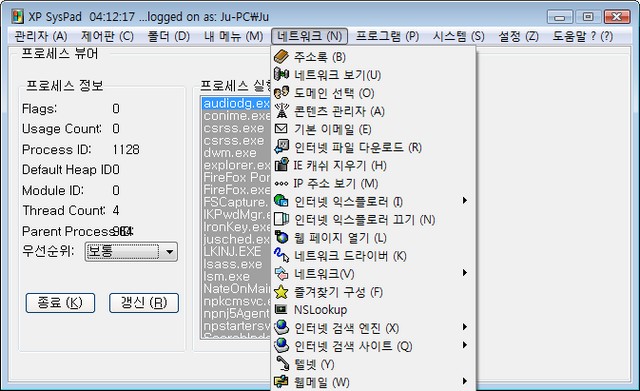Click the arrows icon beside 네트워크(V)
Viewport: 640px width, 391px height.
point(281,273)
